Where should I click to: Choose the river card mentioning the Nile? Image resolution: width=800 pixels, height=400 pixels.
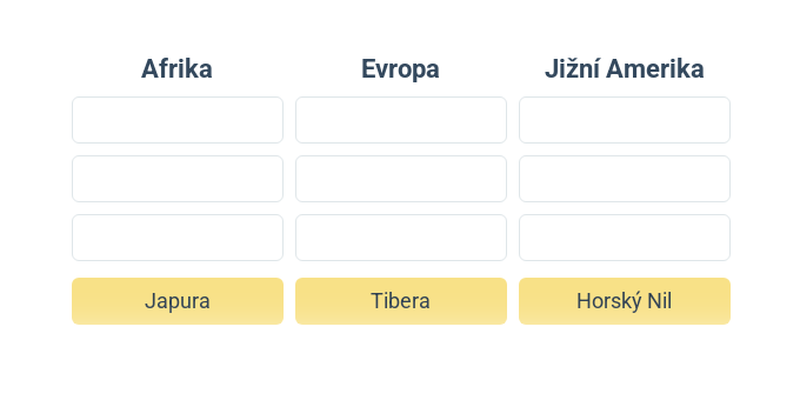click(624, 301)
